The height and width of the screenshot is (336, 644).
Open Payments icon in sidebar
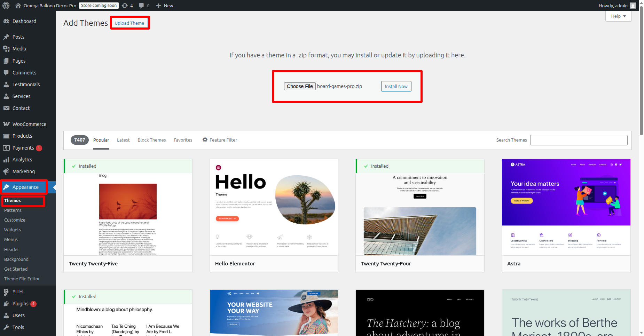tap(6, 148)
